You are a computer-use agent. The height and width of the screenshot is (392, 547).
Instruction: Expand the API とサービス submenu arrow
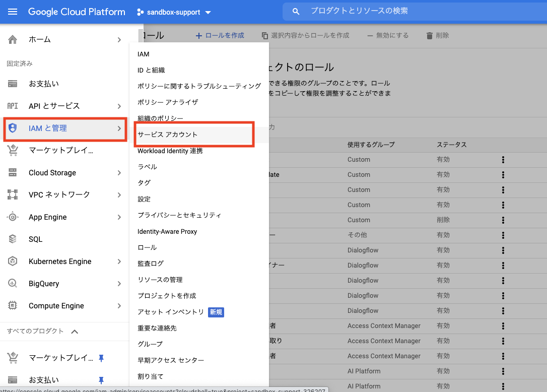(x=119, y=106)
